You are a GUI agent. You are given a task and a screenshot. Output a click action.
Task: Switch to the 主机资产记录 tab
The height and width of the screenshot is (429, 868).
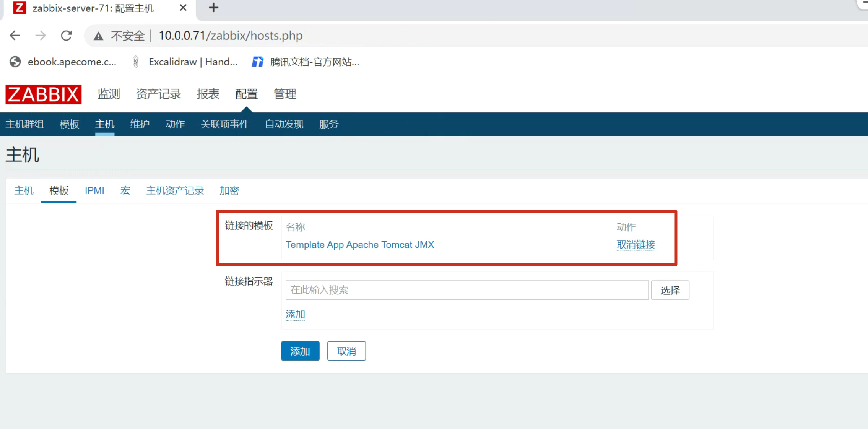click(175, 190)
